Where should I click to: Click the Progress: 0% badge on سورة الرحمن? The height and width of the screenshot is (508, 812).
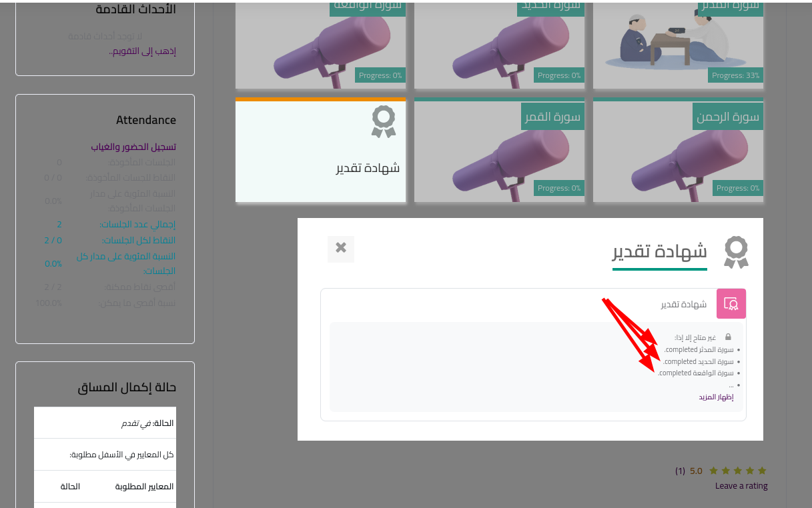pyautogui.click(x=737, y=189)
